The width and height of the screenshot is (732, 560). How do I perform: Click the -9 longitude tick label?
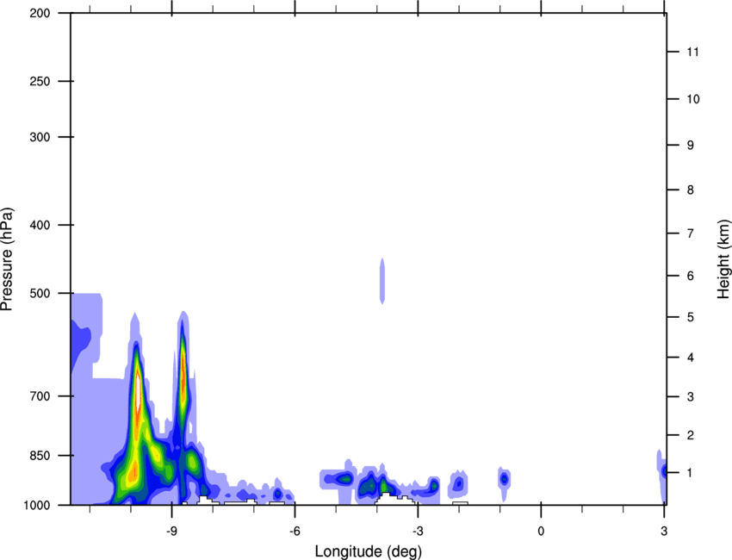(171, 532)
